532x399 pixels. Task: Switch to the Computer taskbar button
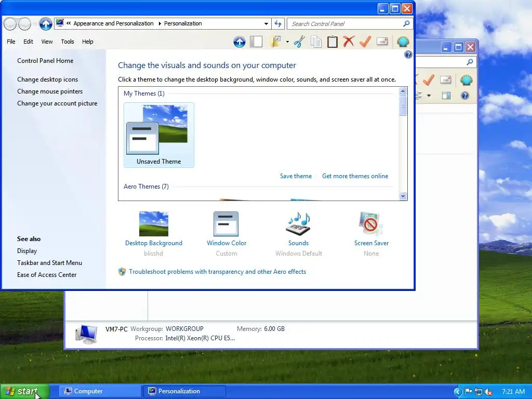[x=100, y=391]
